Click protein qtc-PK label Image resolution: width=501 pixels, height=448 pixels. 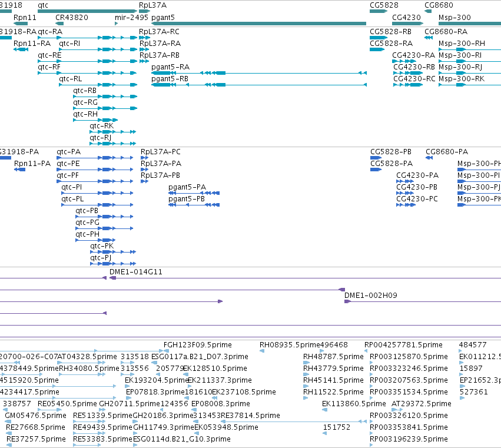[102, 246]
